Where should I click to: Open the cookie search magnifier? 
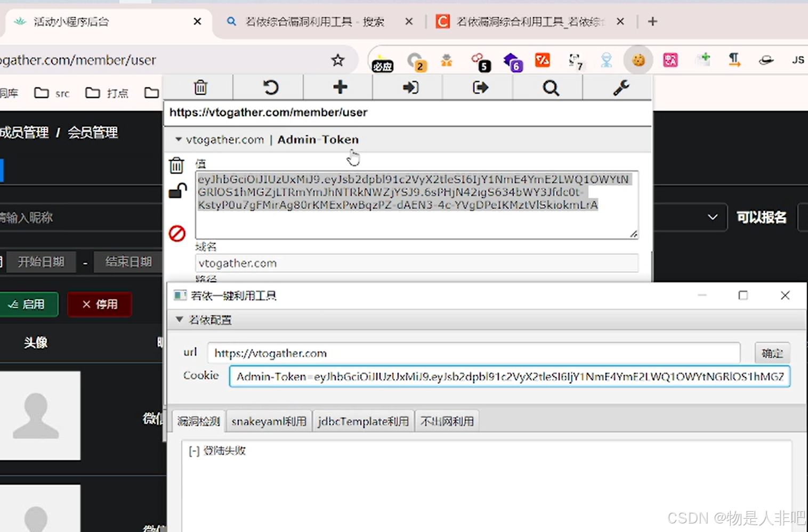click(551, 88)
